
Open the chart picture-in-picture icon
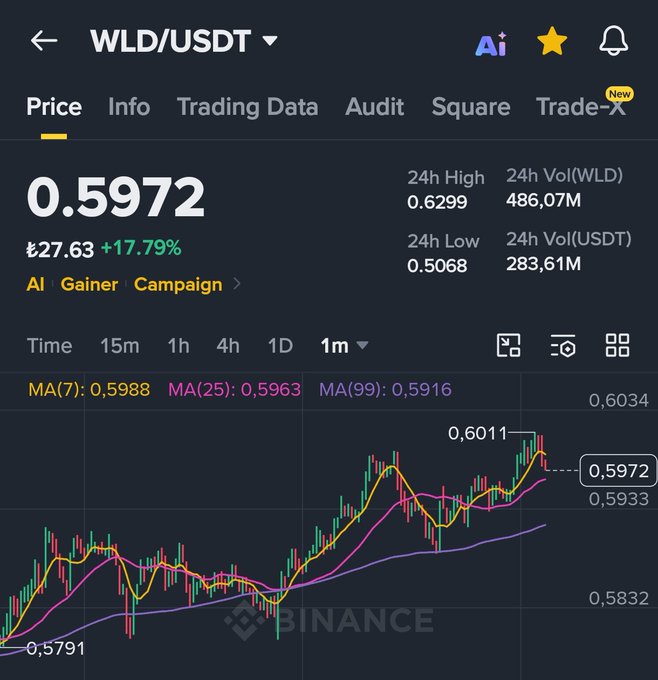pos(508,345)
